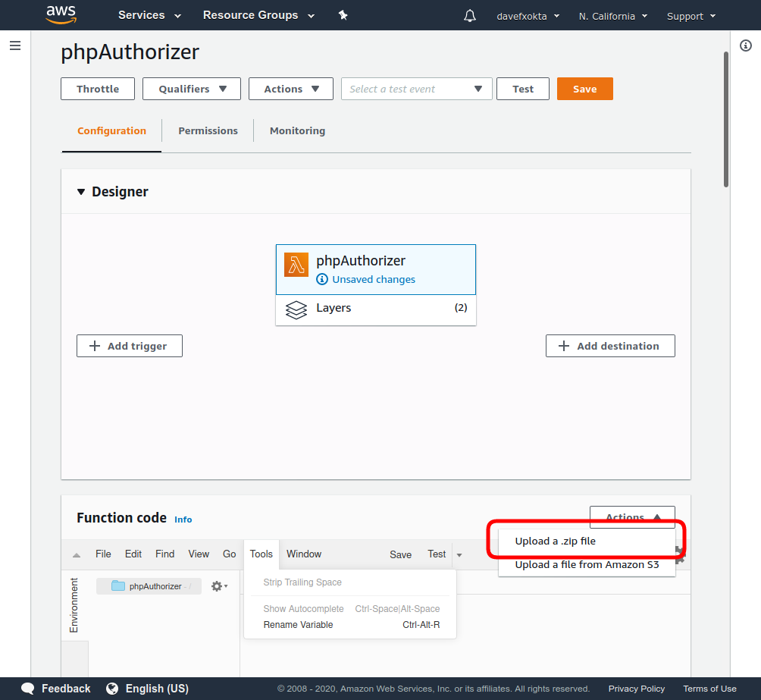761x700 pixels.
Task: Open the hamburger side navigation menu
Action: click(14, 46)
